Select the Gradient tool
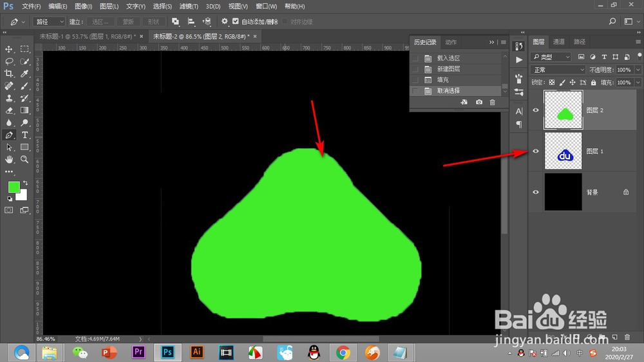644x362 pixels. click(24, 111)
